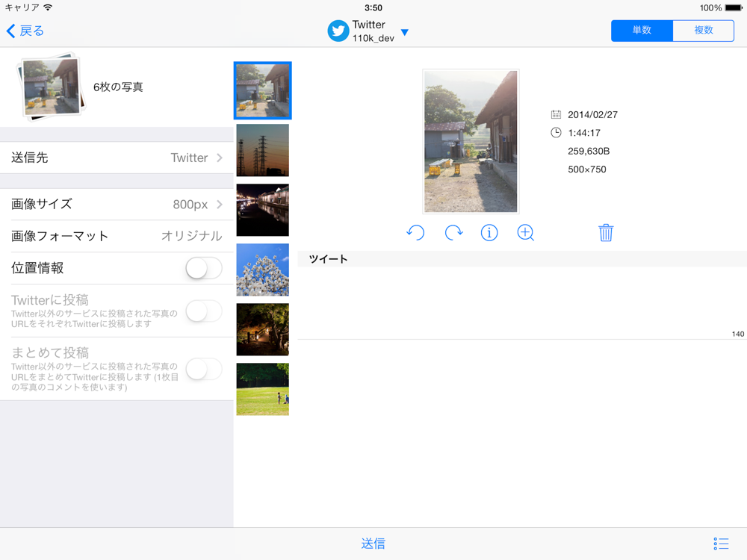Viewport: 747px width, 560px height.
Task: Open list menu icon at bottom right
Action: pos(722,544)
